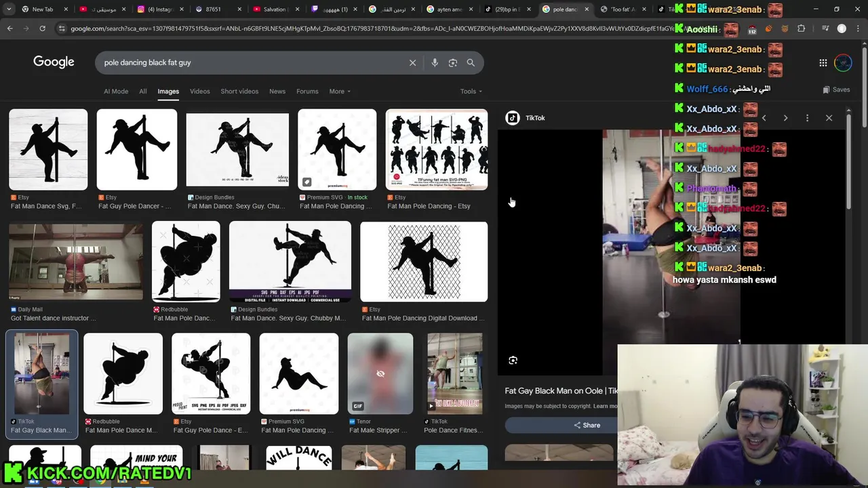Open Google Lens on preview image
This screenshot has height=488, width=868.
pos(513,361)
